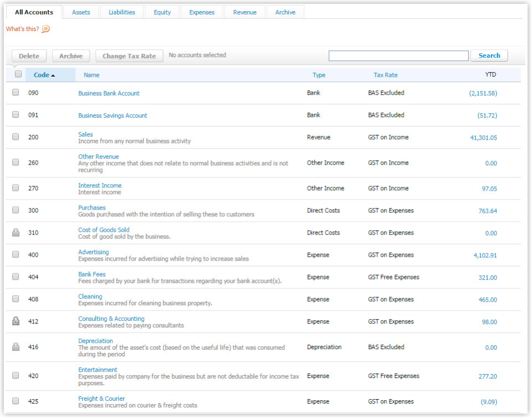Select the Purchases account checkbox
This screenshot has height=418, width=532.
[x=16, y=210]
